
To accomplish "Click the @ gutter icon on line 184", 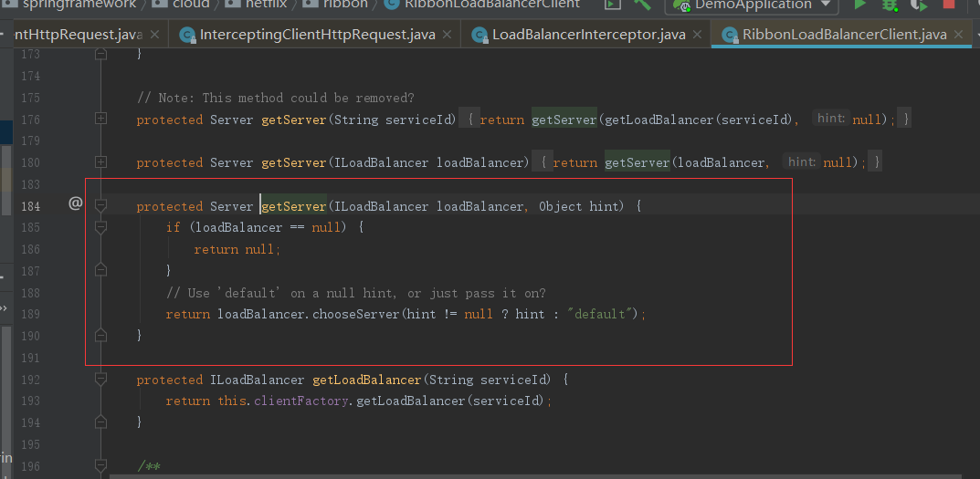I will (x=75, y=203).
